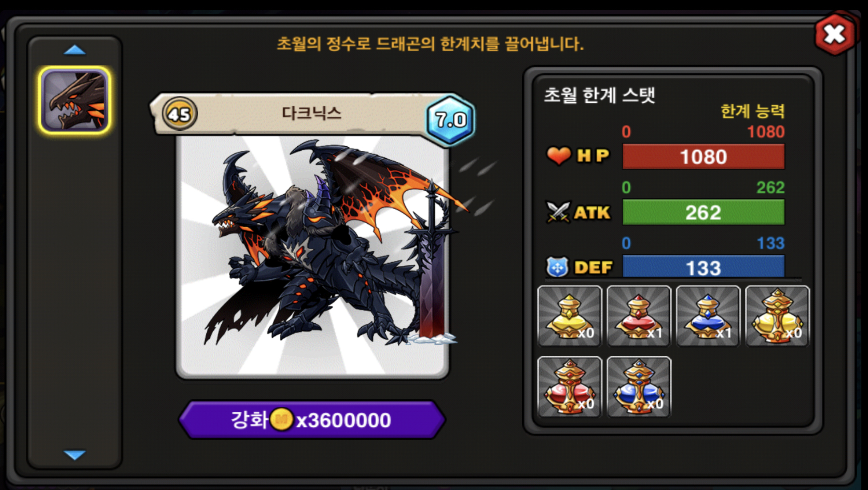This screenshot has height=490, width=868.
Task: Click the DEF shield icon
Action: (557, 267)
